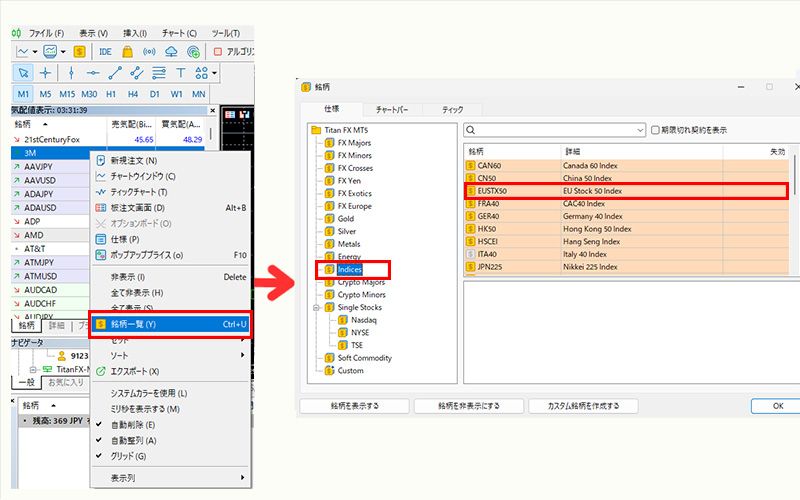Collapse the Single Stocks tree node
800x500 pixels.
pos(314,307)
